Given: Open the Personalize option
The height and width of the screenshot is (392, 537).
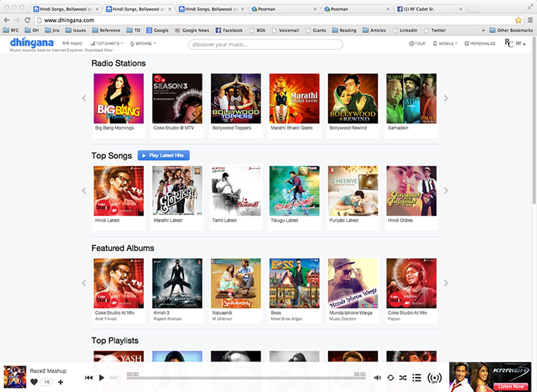Looking at the screenshot, I should tap(480, 43).
